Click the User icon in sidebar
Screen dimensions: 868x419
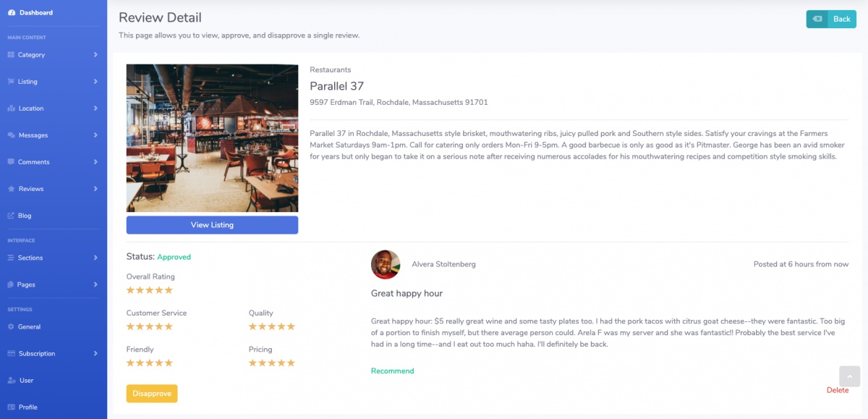click(x=11, y=381)
